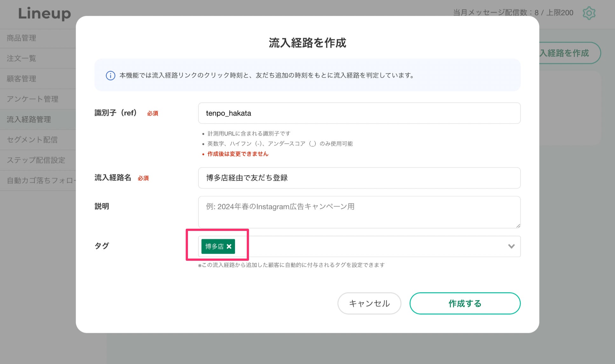Remove the 博多店 tag with X

[229, 246]
